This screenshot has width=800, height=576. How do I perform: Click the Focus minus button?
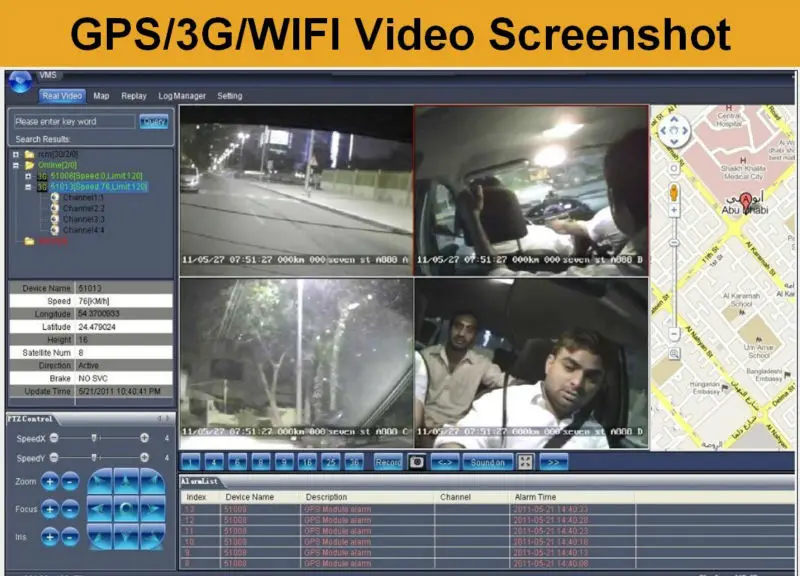70,509
